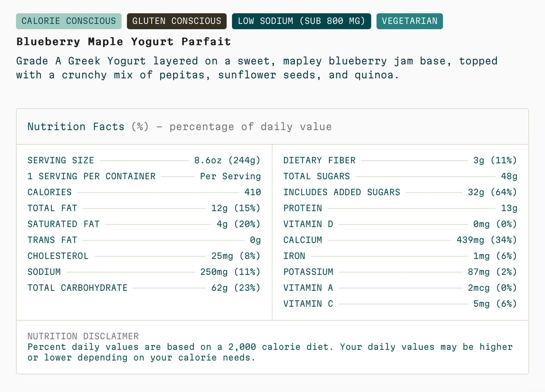Image resolution: width=545 pixels, height=392 pixels.
Task: Click the Vegetarian tag
Action: (x=410, y=21)
